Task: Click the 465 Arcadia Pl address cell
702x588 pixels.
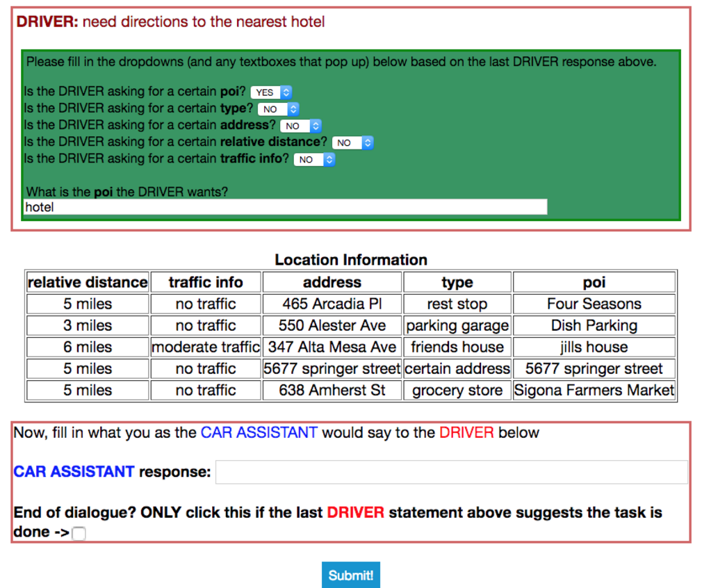Action: pyautogui.click(x=332, y=304)
